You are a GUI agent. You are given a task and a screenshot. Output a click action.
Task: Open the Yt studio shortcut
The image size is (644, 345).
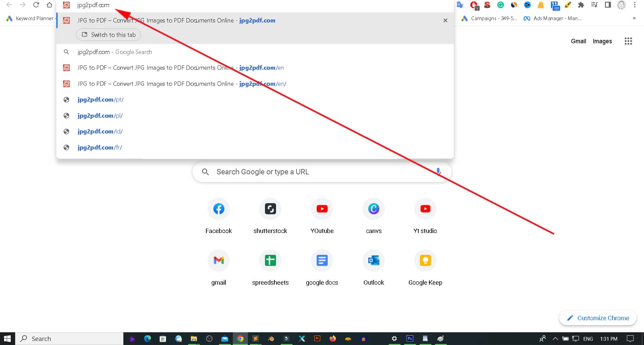coord(425,216)
